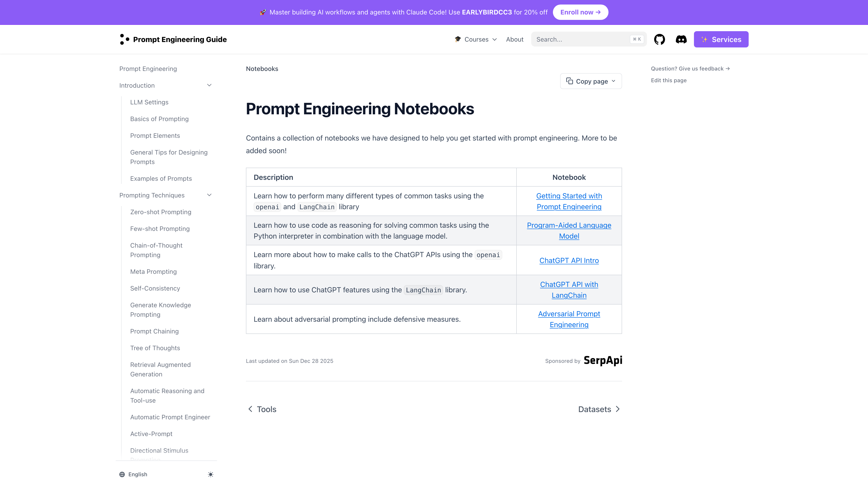Open the Discord community icon
Screen dimensions: 868x488
coord(681,39)
